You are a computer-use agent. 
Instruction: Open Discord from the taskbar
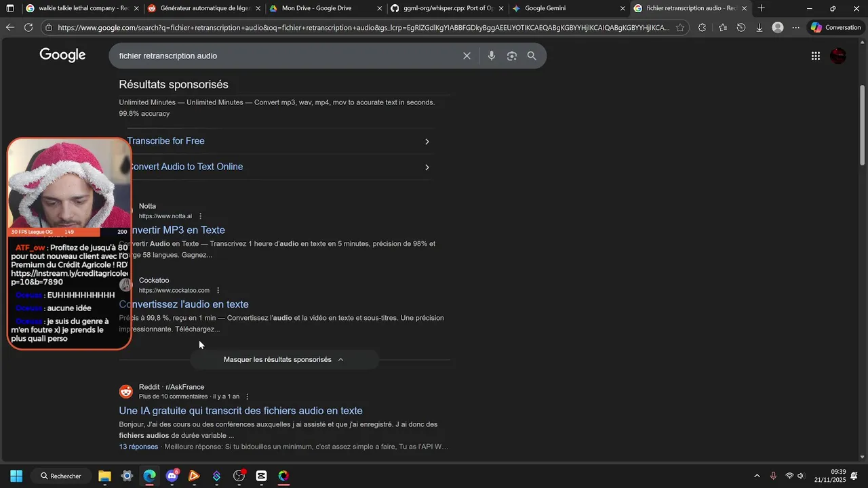(x=172, y=476)
